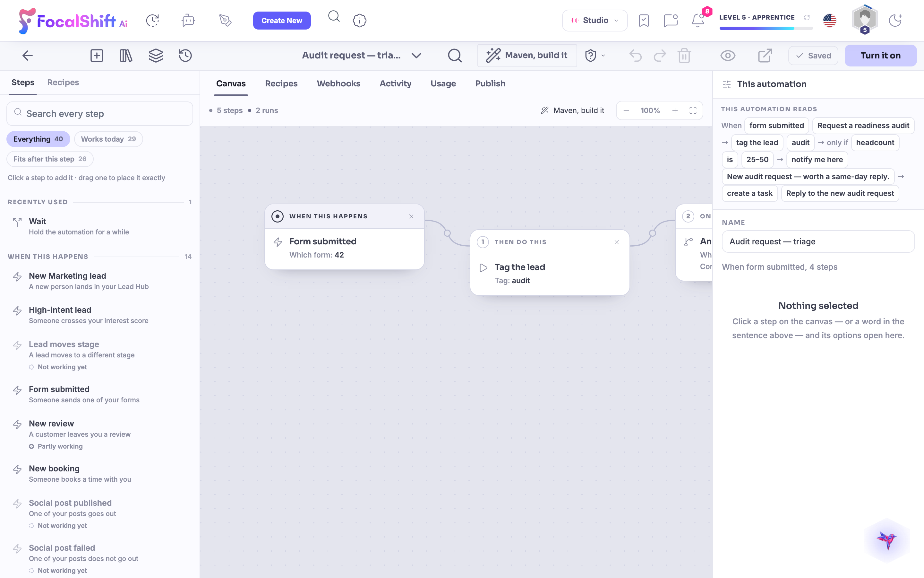Image resolution: width=924 pixels, height=578 pixels.
Task: Toggle preview eye icon
Action: click(x=728, y=56)
